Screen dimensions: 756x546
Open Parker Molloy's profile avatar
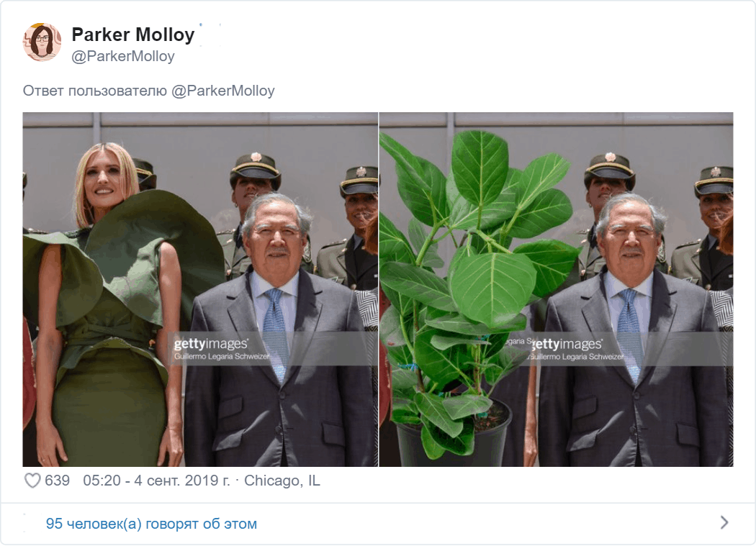(x=42, y=42)
